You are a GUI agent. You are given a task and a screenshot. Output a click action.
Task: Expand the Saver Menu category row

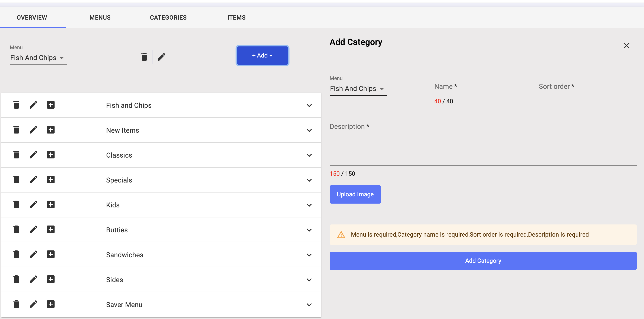point(309,305)
